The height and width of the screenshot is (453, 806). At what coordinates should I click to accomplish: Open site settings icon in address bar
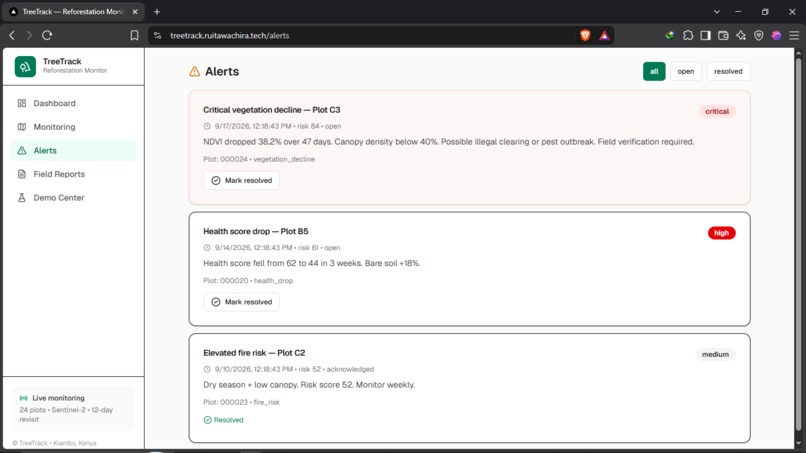point(158,35)
